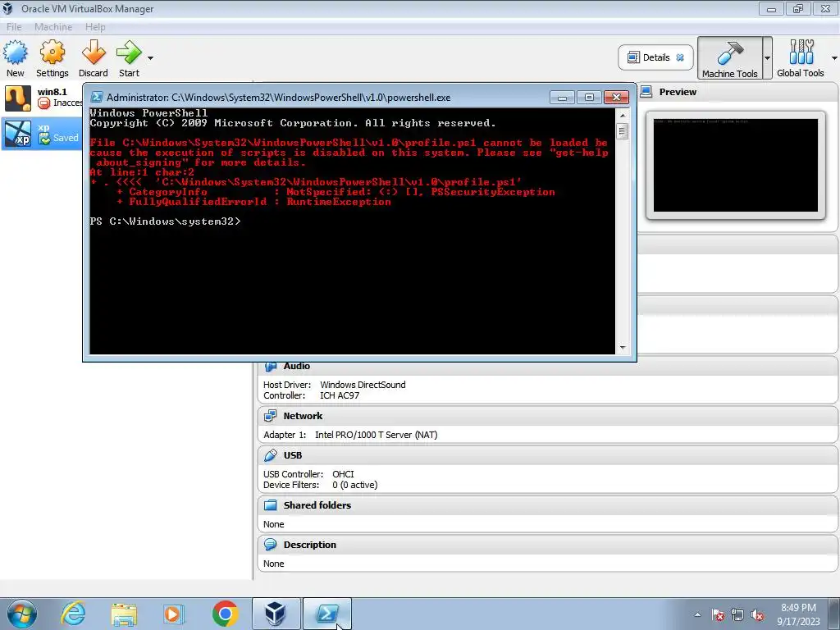Viewport: 840px width, 630px height.
Task: Open Windows Media Player from taskbar
Action: click(174, 614)
